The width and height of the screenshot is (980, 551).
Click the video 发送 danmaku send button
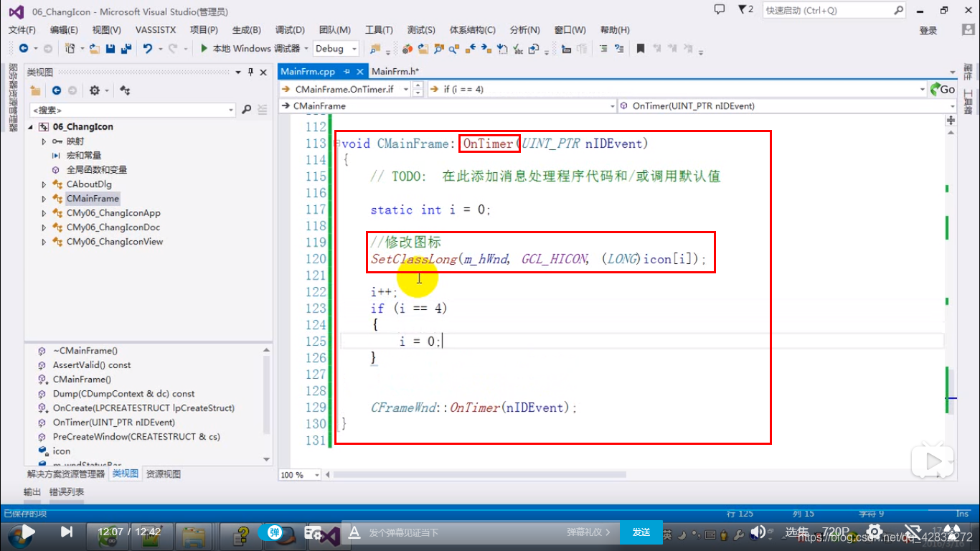tap(641, 532)
